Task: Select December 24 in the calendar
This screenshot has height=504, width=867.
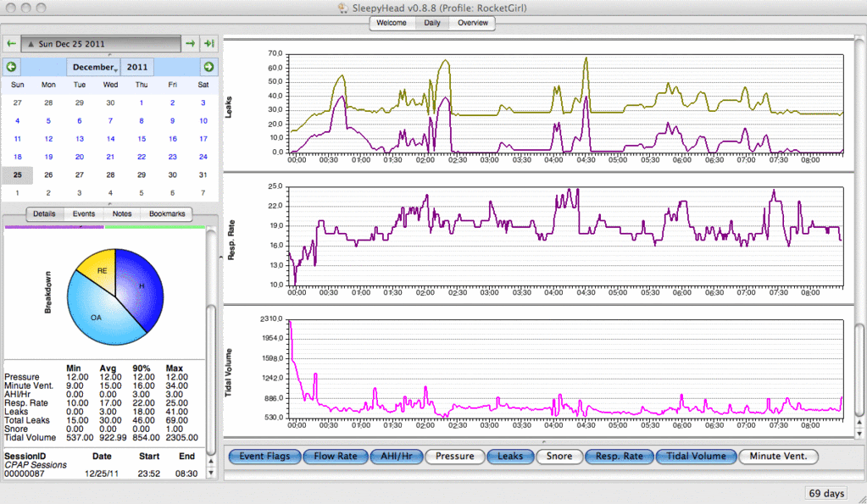Action: (203, 157)
